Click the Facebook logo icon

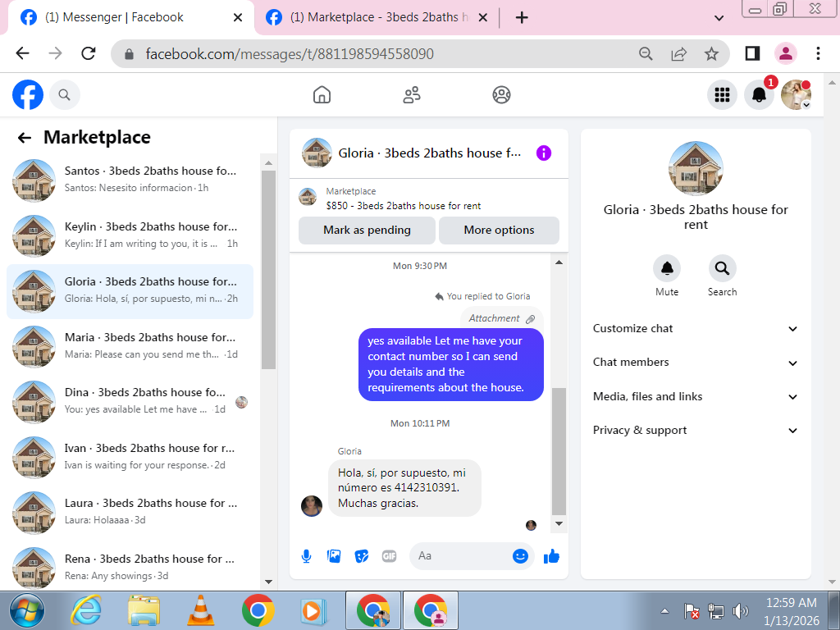[x=28, y=95]
